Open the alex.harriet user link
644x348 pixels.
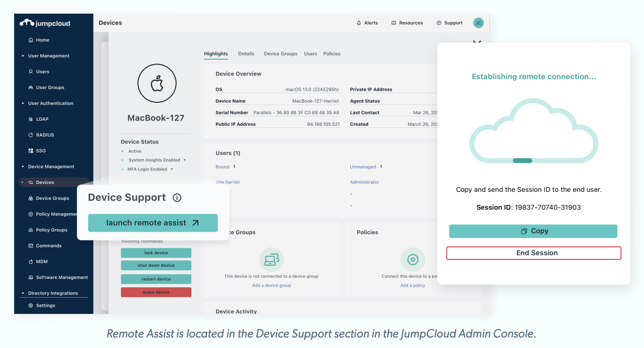pos(228,182)
